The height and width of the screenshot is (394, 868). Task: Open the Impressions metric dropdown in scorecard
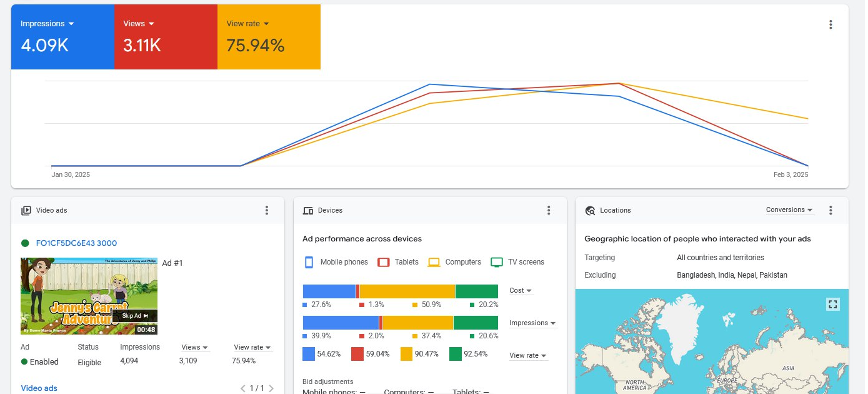click(47, 24)
